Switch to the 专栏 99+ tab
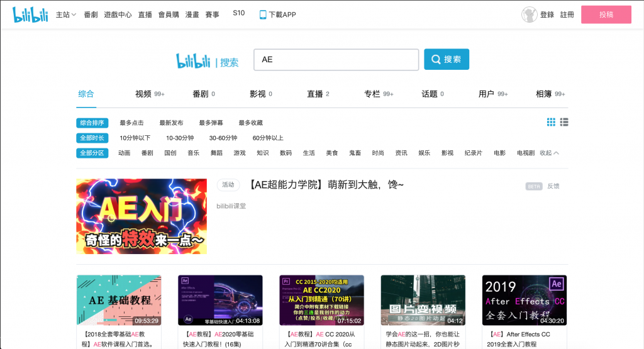The width and height of the screenshot is (644, 349). point(379,94)
